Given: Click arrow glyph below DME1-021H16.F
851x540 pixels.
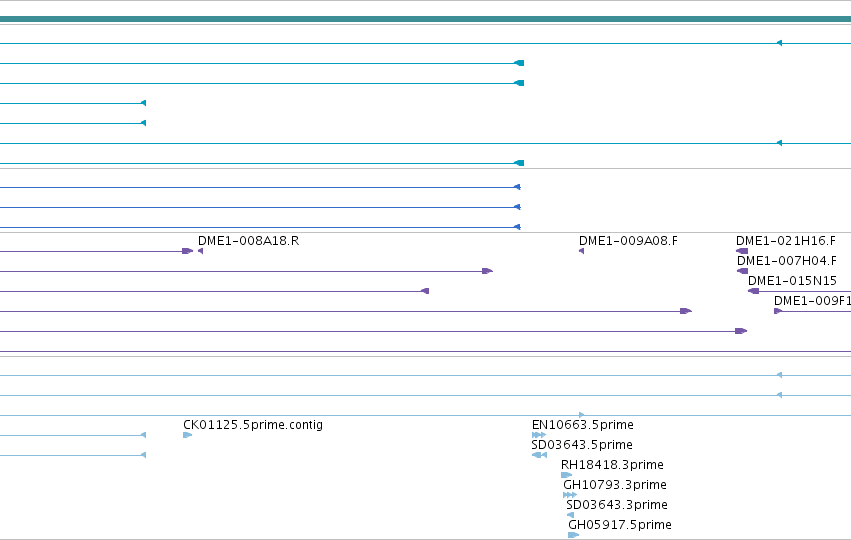Looking at the screenshot, I should 742,251.
